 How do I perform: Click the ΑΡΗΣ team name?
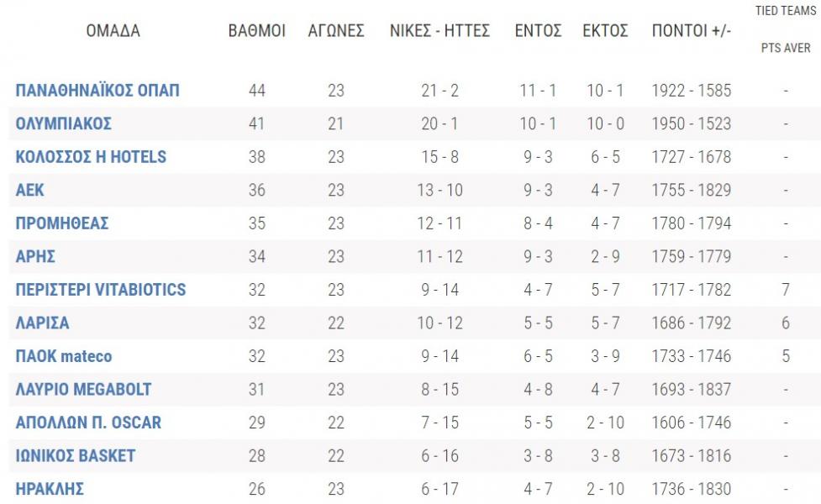click(35, 256)
